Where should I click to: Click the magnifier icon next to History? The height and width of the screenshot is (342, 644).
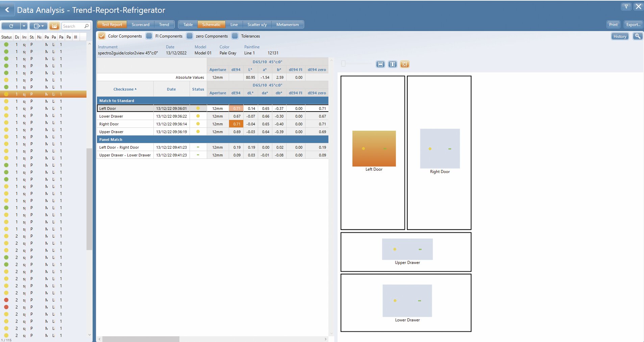click(638, 36)
